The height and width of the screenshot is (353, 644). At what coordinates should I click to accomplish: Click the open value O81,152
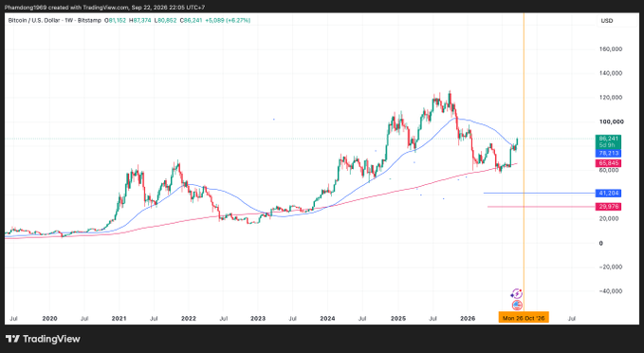(115, 20)
